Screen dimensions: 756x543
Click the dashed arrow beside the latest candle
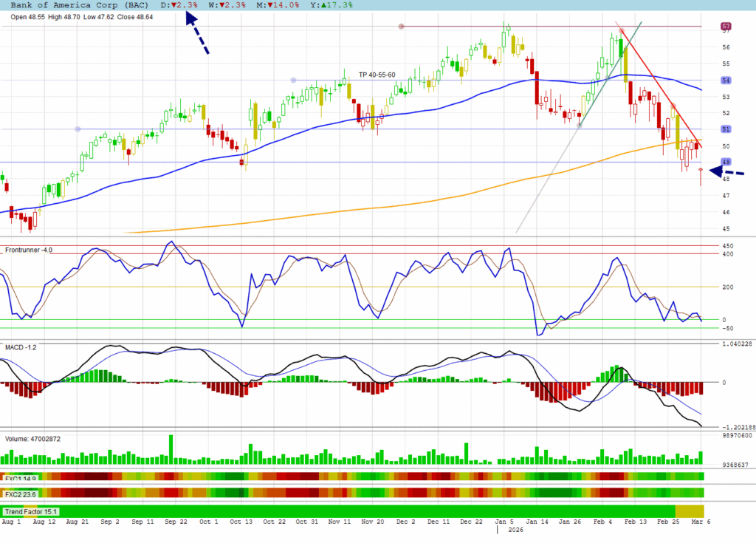(726, 172)
